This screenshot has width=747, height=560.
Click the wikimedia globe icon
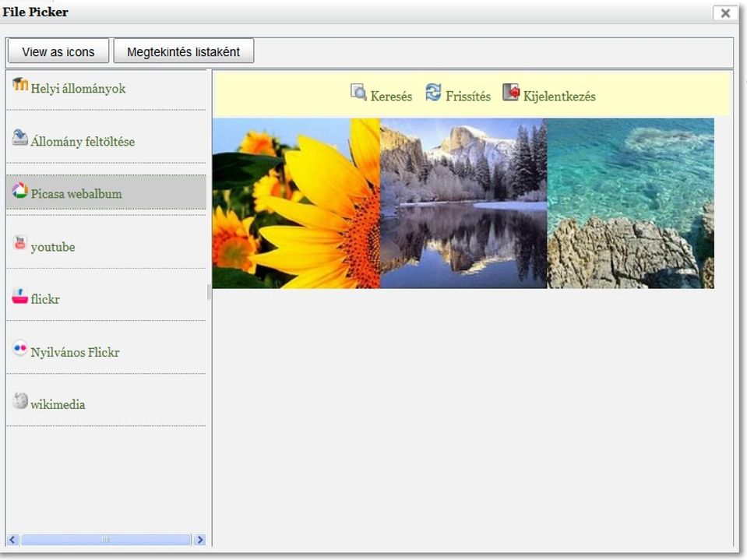tap(20, 400)
